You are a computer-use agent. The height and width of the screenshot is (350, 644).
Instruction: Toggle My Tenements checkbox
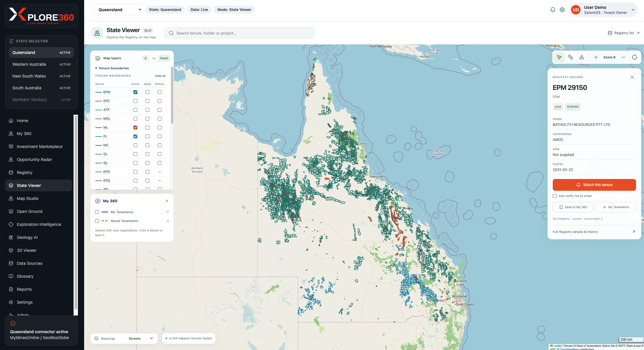tap(97, 212)
